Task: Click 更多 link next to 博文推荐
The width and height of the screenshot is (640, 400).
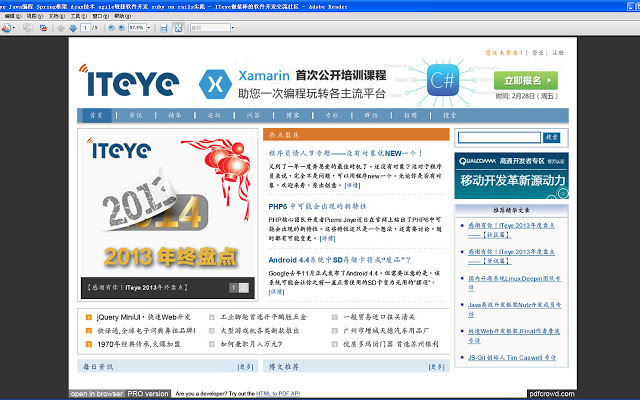Action: point(436,367)
